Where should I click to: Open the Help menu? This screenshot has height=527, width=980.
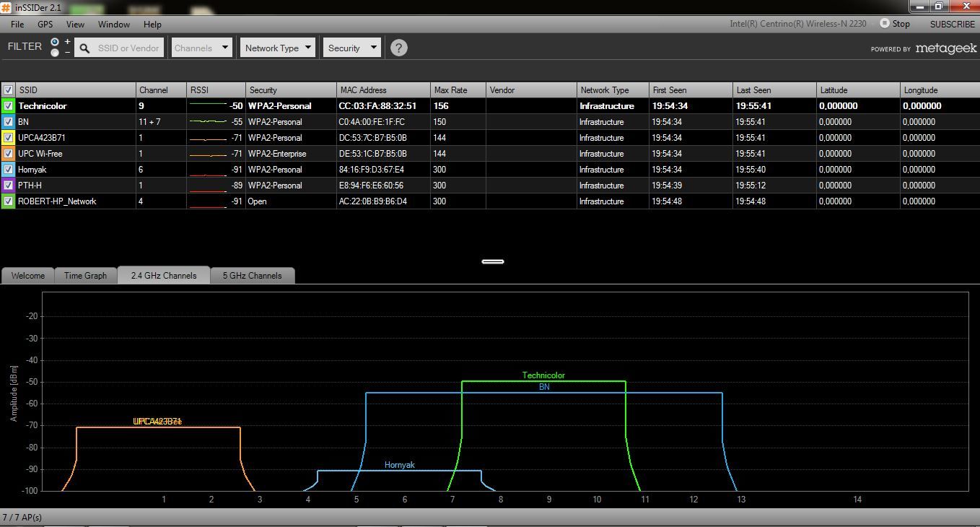pyautogui.click(x=152, y=24)
